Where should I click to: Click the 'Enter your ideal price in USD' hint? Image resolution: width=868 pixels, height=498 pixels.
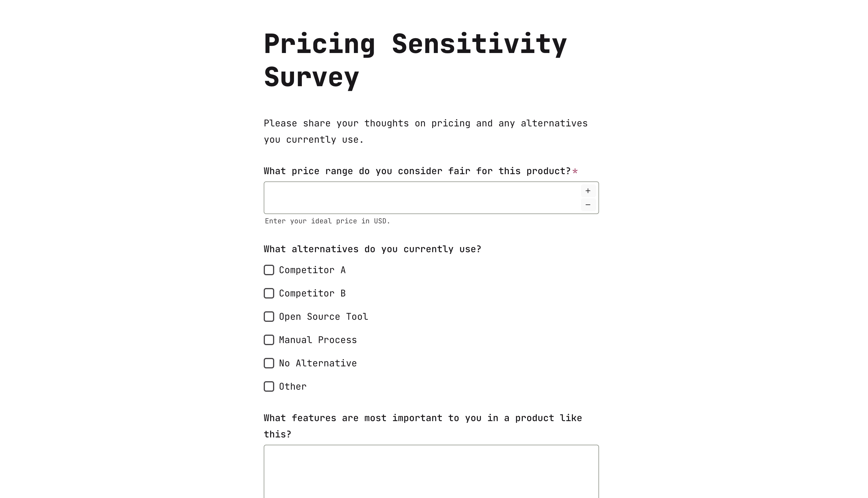(327, 221)
